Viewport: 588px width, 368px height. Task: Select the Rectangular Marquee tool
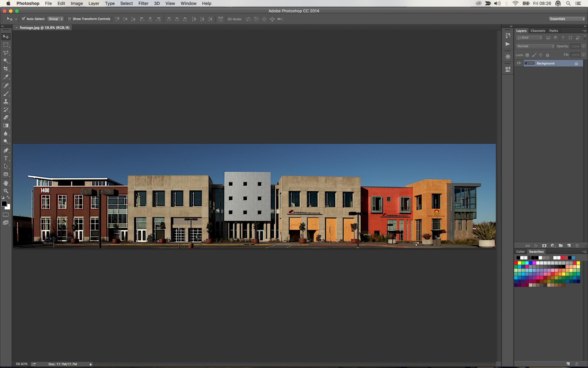(x=6, y=45)
